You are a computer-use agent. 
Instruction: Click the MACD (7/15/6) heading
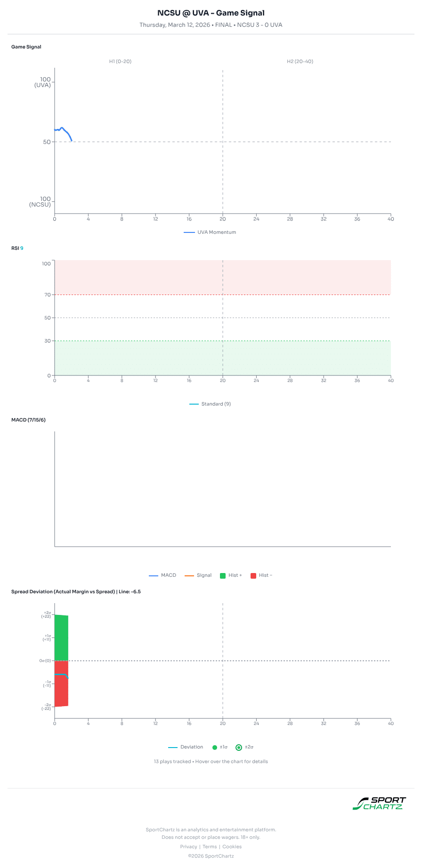click(x=28, y=420)
